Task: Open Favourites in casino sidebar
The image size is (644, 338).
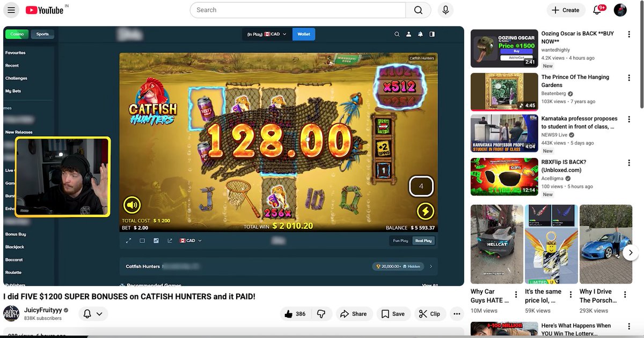Action: click(15, 53)
